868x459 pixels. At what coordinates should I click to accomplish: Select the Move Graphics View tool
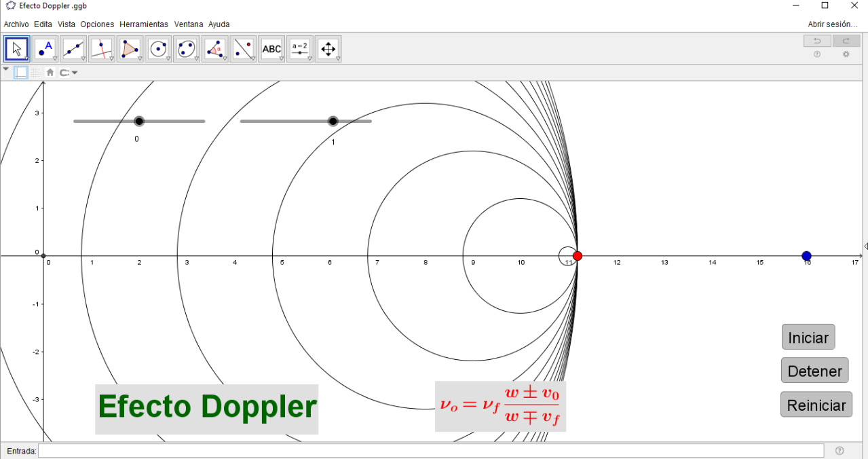pos(328,49)
